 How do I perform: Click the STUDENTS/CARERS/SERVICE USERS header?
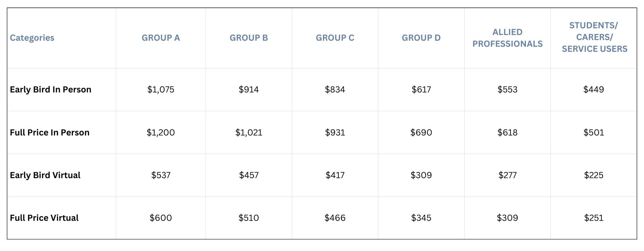[594, 37]
